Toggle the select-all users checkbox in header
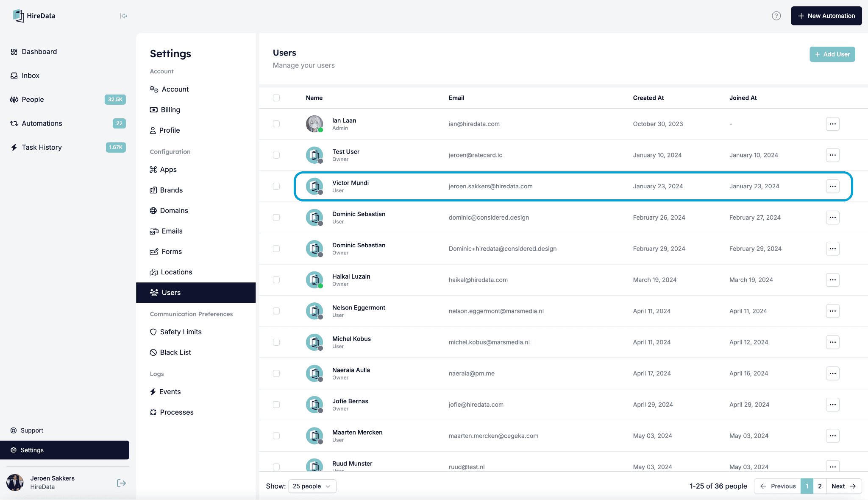 (276, 98)
